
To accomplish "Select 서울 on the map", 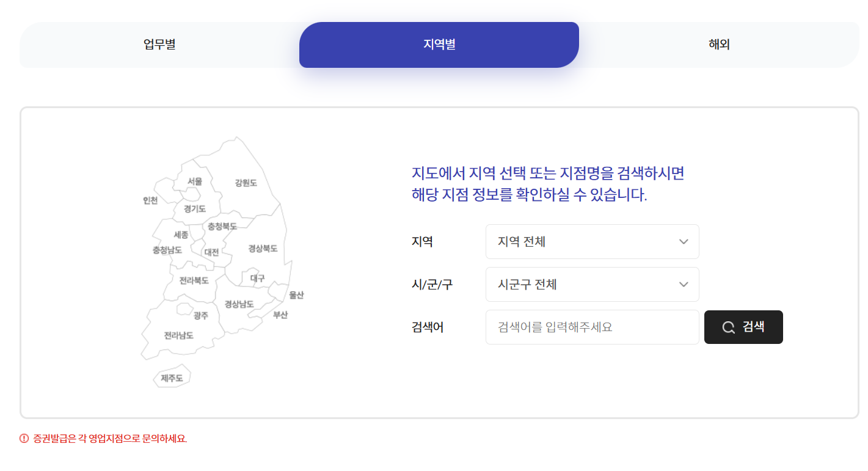I will point(194,181).
